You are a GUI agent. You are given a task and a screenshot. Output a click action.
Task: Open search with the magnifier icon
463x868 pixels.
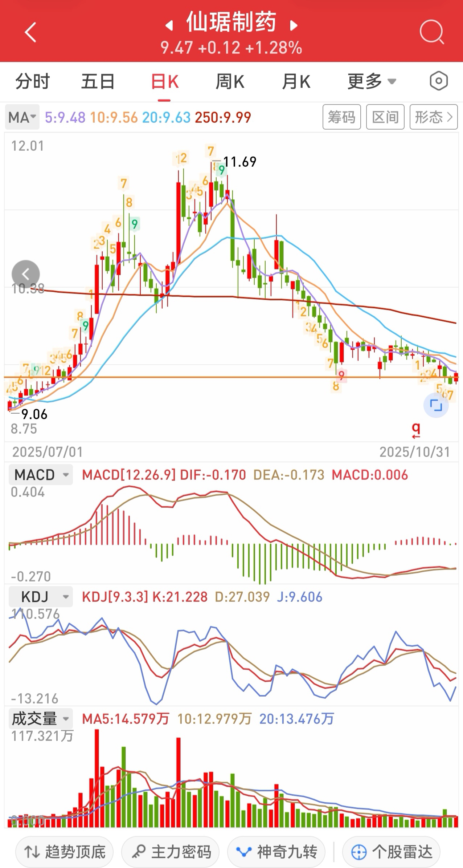pyautogui.click(x=432, y=32)
